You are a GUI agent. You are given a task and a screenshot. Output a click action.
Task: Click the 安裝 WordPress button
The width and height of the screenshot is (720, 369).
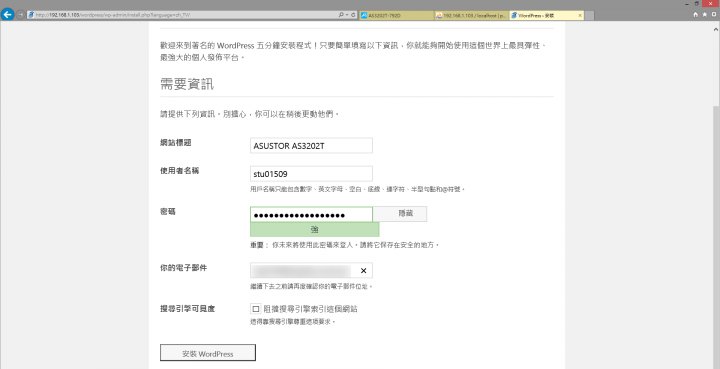(208, 353)
